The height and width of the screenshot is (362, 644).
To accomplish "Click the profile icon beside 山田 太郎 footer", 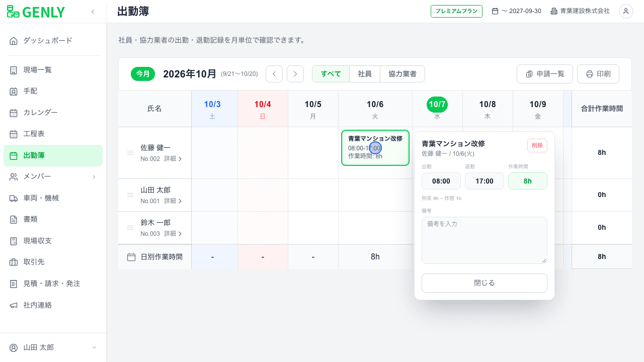I will [x=14, y=347].
